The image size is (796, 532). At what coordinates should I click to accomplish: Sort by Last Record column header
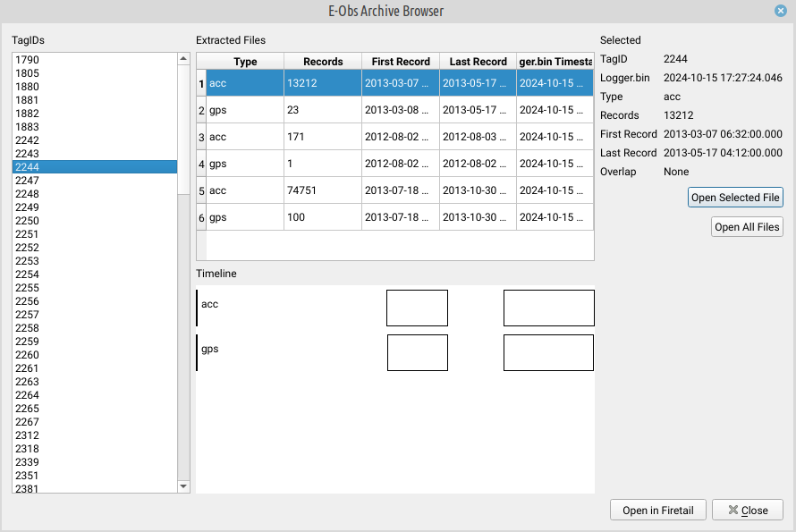[x=478, y=62]
